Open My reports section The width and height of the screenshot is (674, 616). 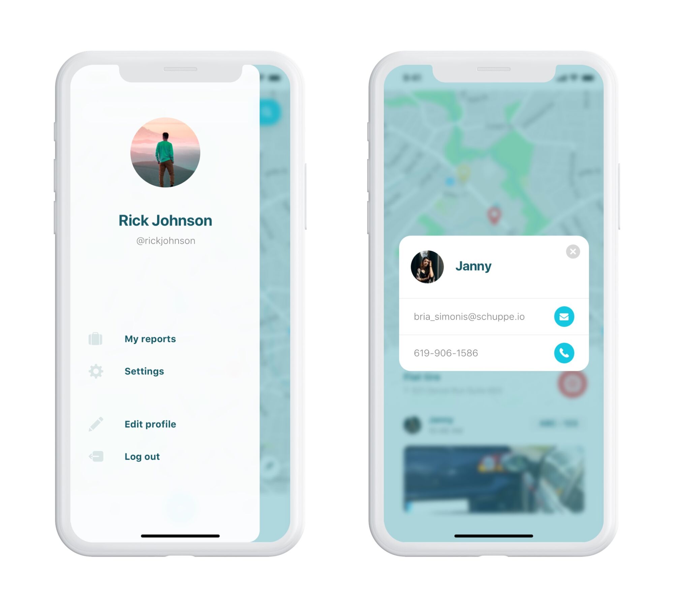[x=150, y=338]
